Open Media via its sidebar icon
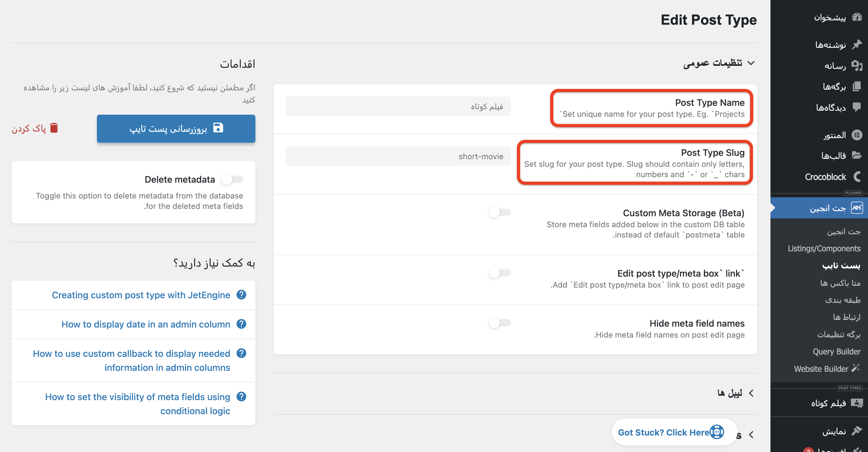 click(856, 66)
